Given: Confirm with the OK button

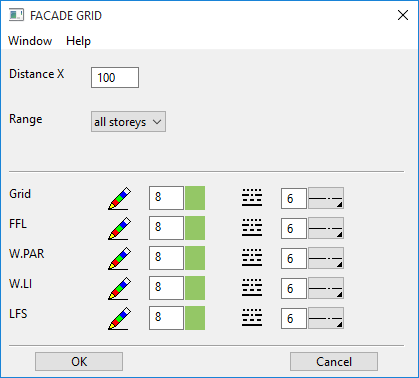Looking at the screenshot, I should tap(79, 362).
